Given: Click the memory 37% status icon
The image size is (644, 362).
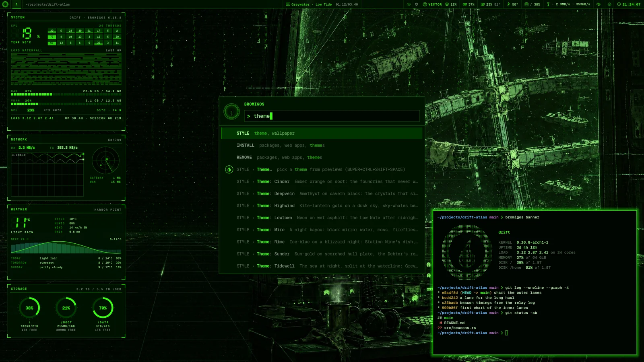Looking at the screenshot, I should point(465,4).
